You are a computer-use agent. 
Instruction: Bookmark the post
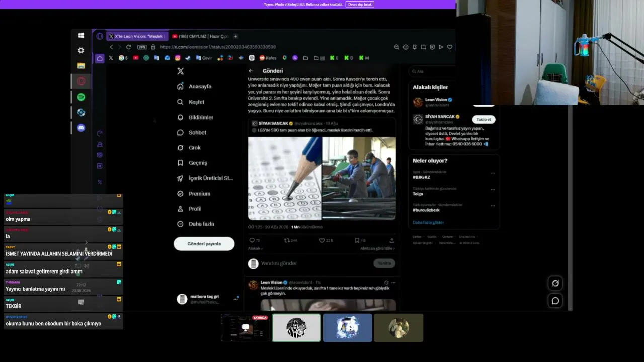[357, 240]
